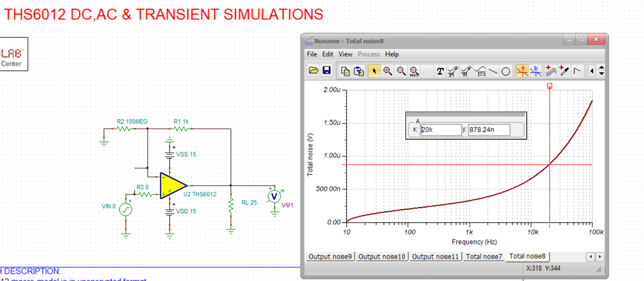Click the cursor A marker handle atop graph
This screenshot has height=281, width=644.
[x=549, y=86]
